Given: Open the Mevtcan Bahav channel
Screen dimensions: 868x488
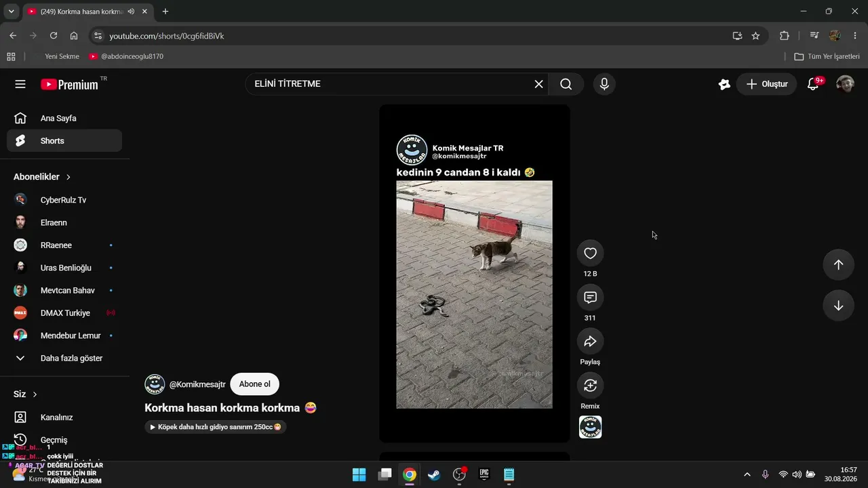Looking at the screenshot, I should (64, 290).
